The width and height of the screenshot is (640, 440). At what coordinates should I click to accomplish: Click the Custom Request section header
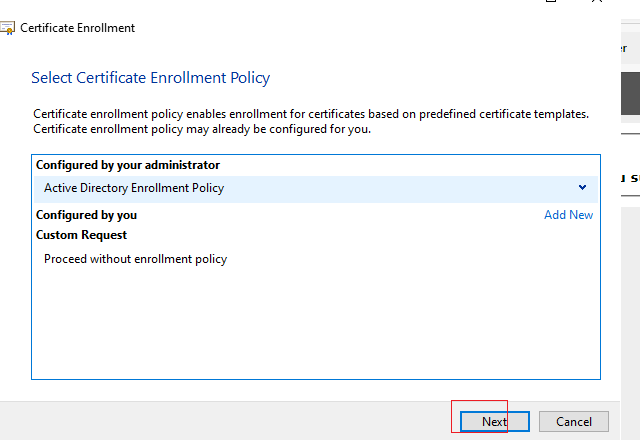81,235
